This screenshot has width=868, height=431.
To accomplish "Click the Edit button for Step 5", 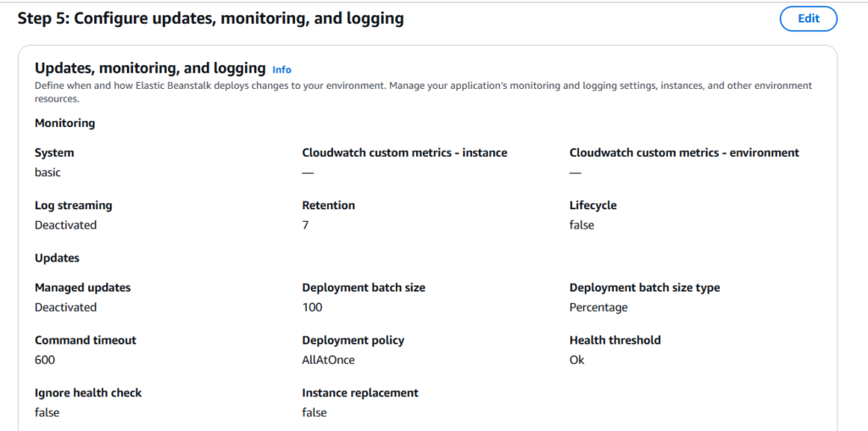I will click(x=808, y=19).
